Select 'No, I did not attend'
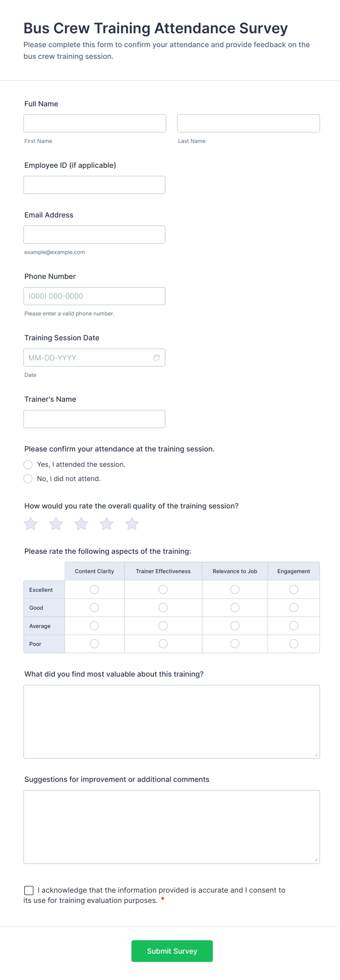The image size is (340, 980). click(28, 478)
